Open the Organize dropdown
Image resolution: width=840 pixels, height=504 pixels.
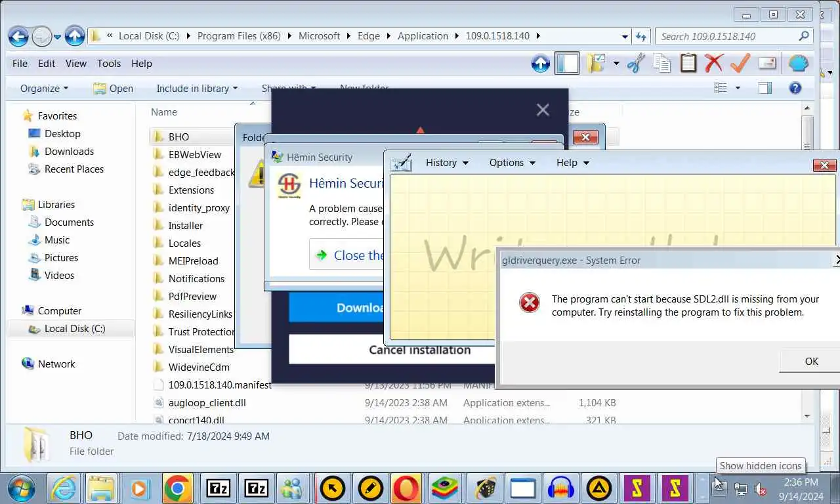pos(44,88)
